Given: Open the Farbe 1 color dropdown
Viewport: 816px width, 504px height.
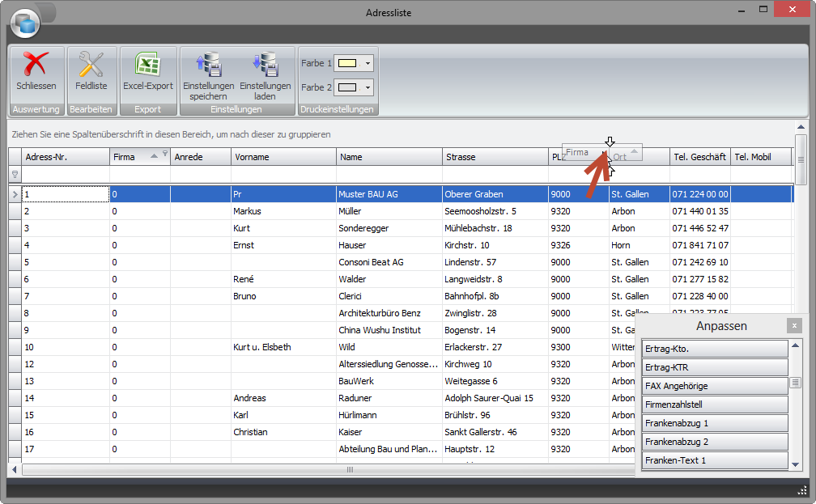Looking at the screenshot, I should [368, 63].
